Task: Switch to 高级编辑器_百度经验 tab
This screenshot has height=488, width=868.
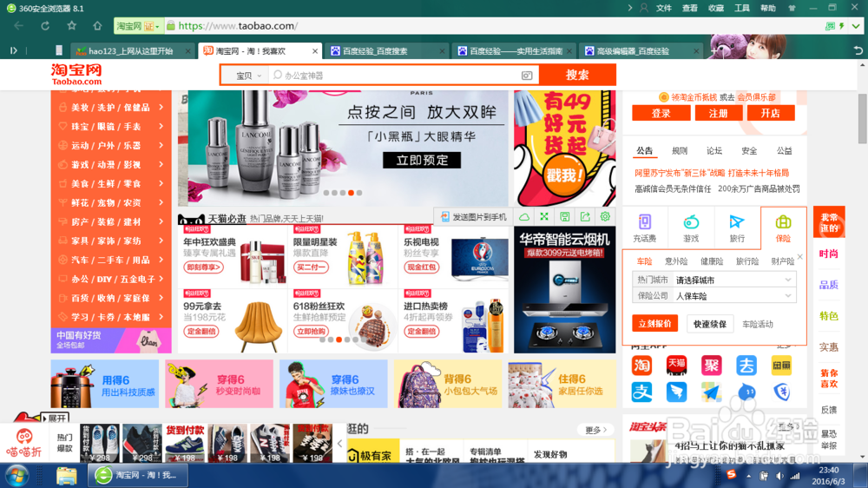Action: pyautogui.click(x=641, y=51)
